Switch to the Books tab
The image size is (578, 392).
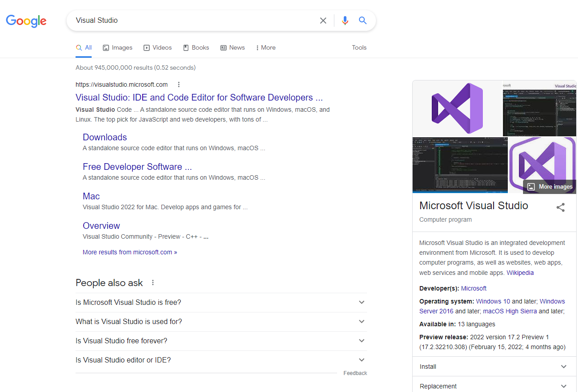[x=196, y=48]
